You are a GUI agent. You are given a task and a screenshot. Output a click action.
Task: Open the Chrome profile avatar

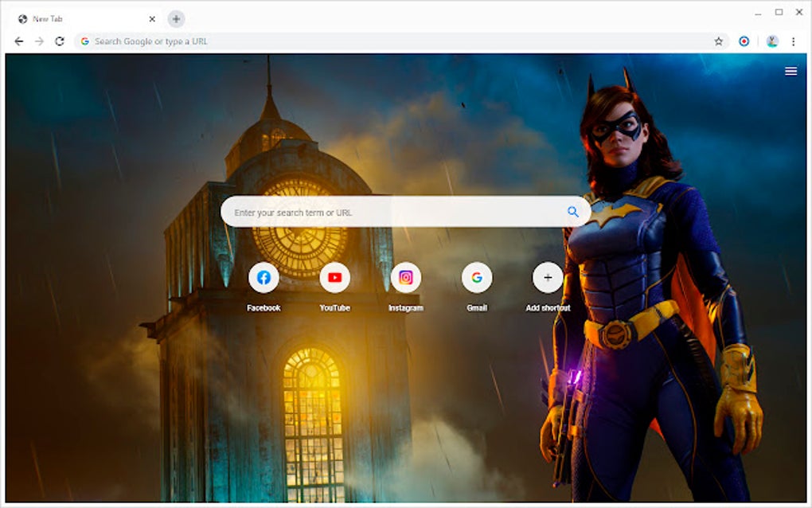tap(772, 41)
